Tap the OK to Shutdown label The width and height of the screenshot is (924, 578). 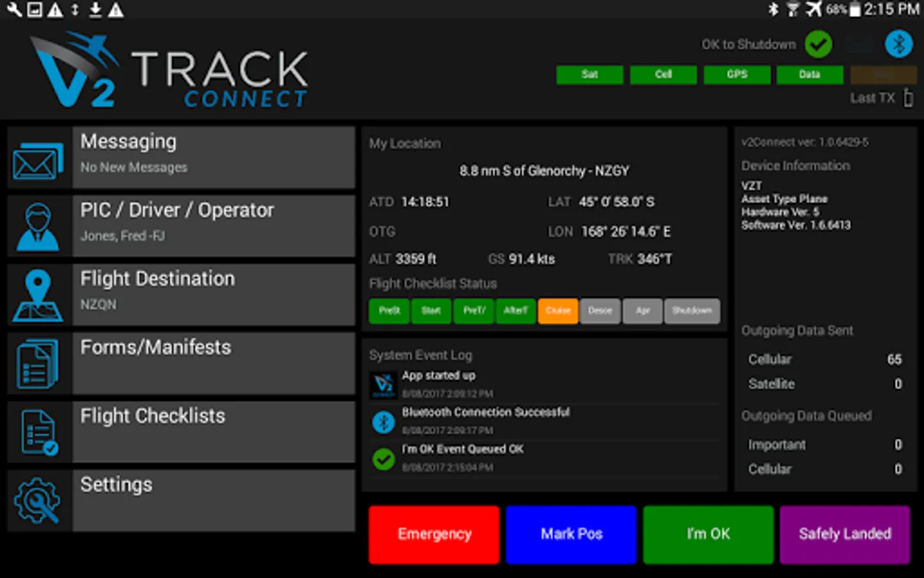(748, 44)
